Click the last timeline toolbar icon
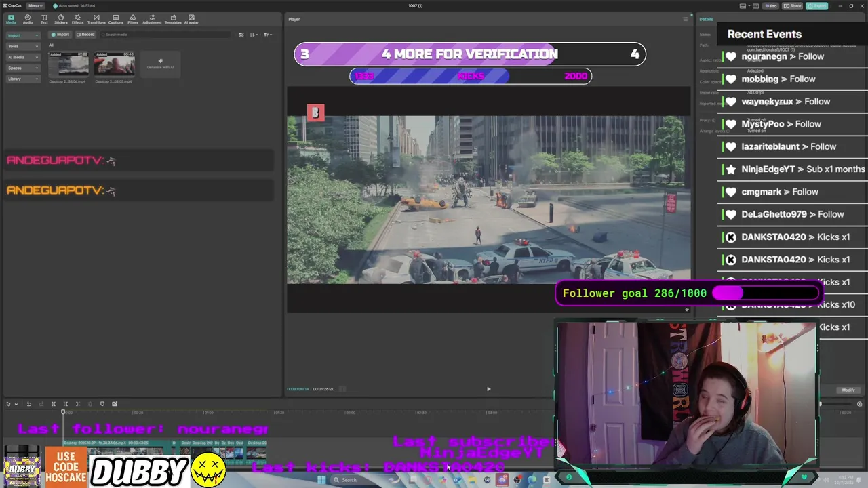The width and height of the screenshot is (868, 488). tap(115, 404)
